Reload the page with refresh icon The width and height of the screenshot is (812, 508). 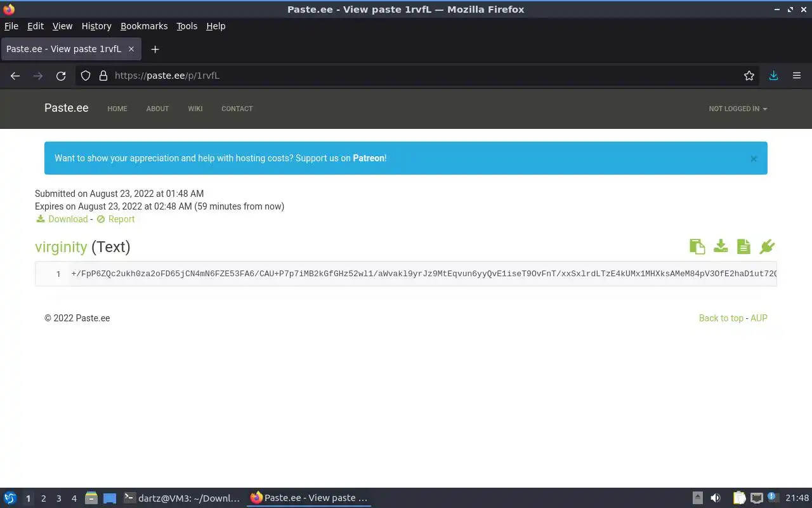61,76
